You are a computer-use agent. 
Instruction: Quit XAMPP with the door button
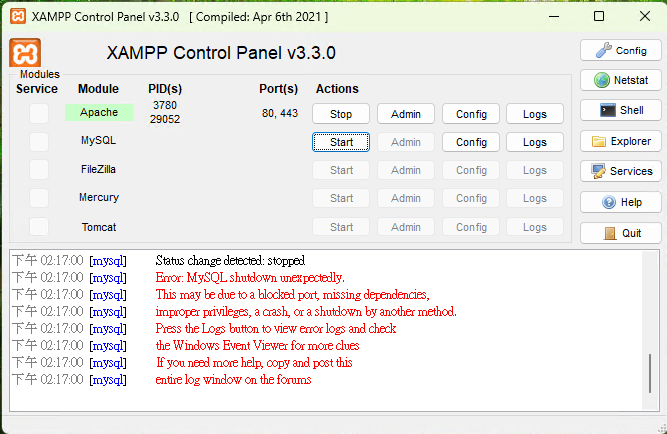click(621, 233)
